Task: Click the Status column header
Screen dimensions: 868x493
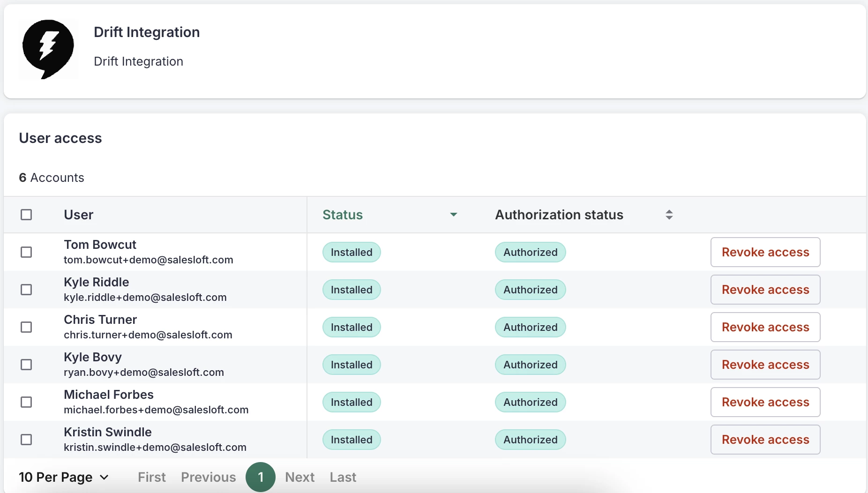Action: [x=343, y=215]
